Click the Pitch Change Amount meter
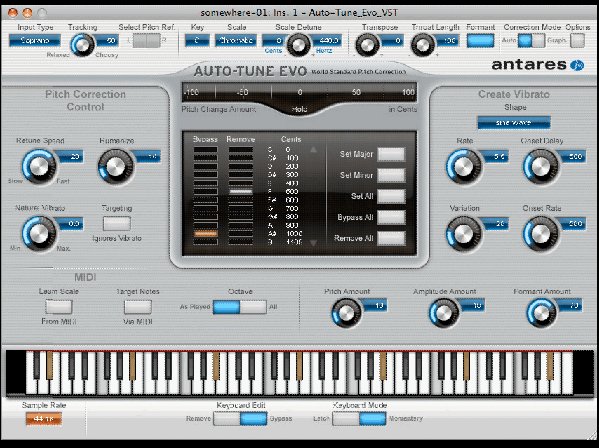The image size is (599, 448). (299, 92)
